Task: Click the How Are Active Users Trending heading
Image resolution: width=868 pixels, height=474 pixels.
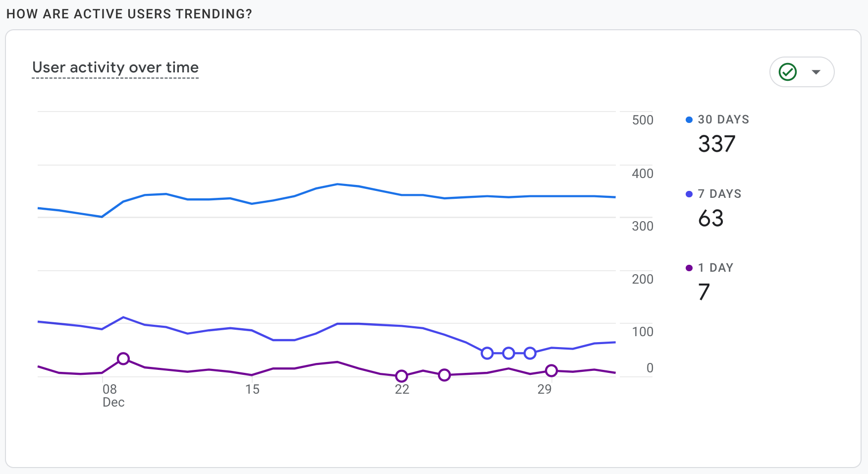Action: coord(129,14)
